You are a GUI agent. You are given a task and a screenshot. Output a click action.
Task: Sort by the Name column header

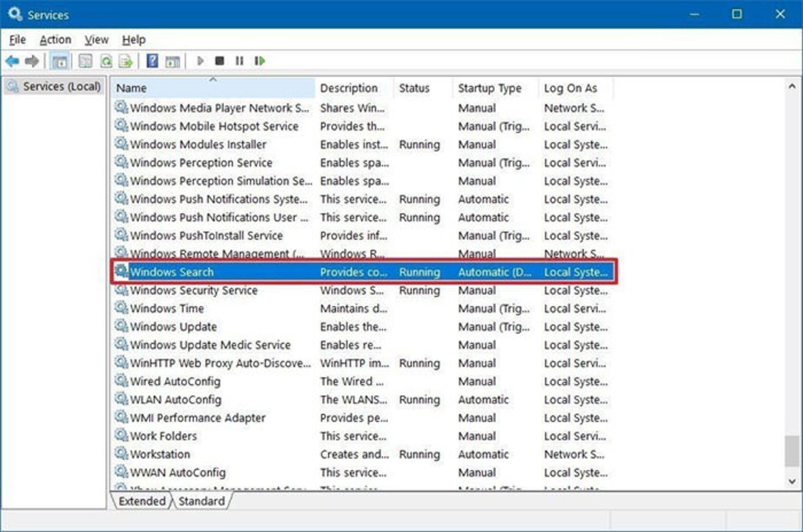pos(213,88)
